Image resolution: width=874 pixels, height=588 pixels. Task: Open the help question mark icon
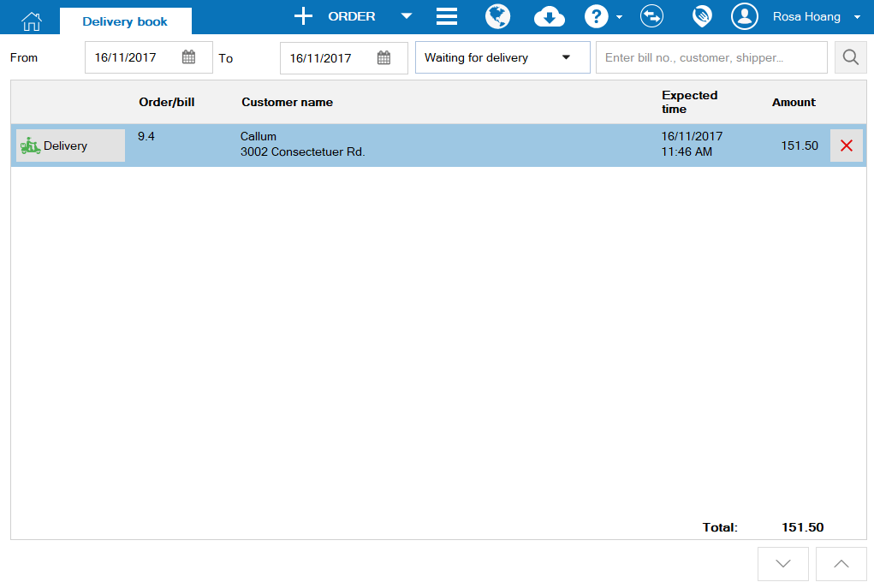pos(595,16)
